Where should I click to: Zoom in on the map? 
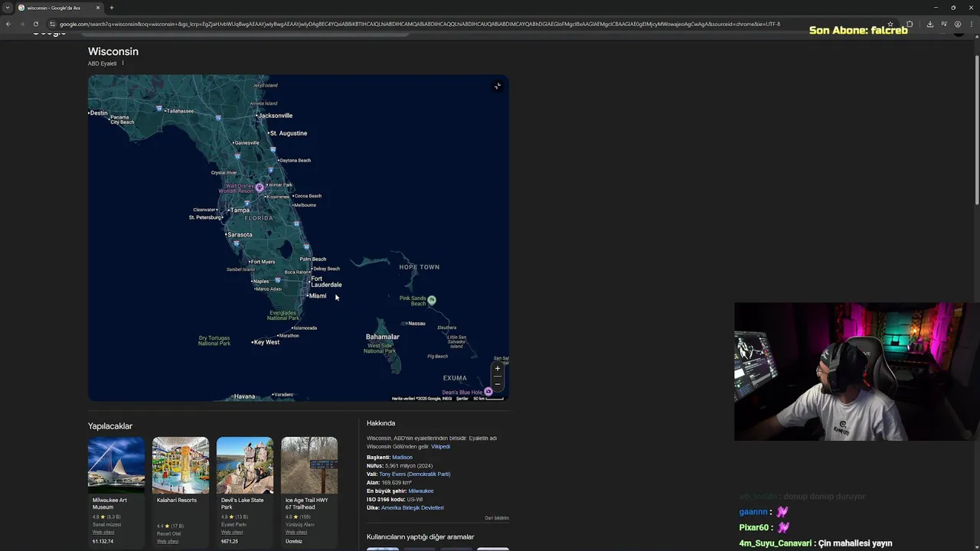(497, 368)
